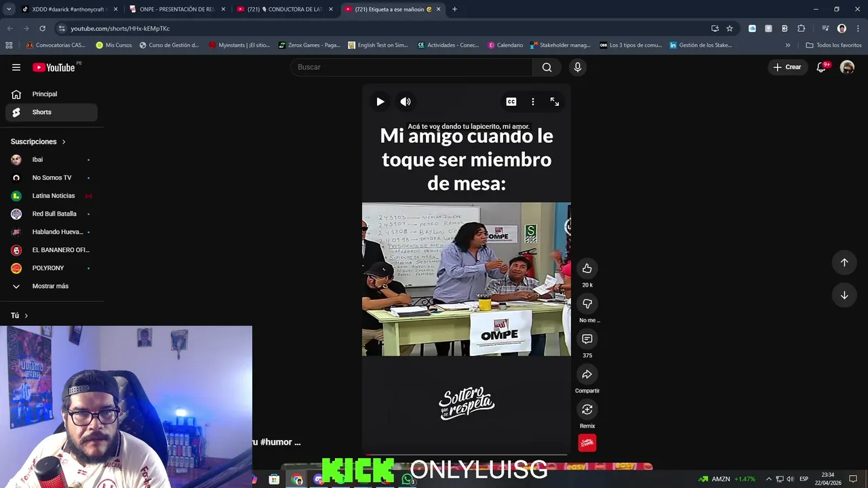Screen dimensions: 868x488
Task: Switch to the CONDUCTORA DE LAT tab
Action: click(x=285, y=9)
